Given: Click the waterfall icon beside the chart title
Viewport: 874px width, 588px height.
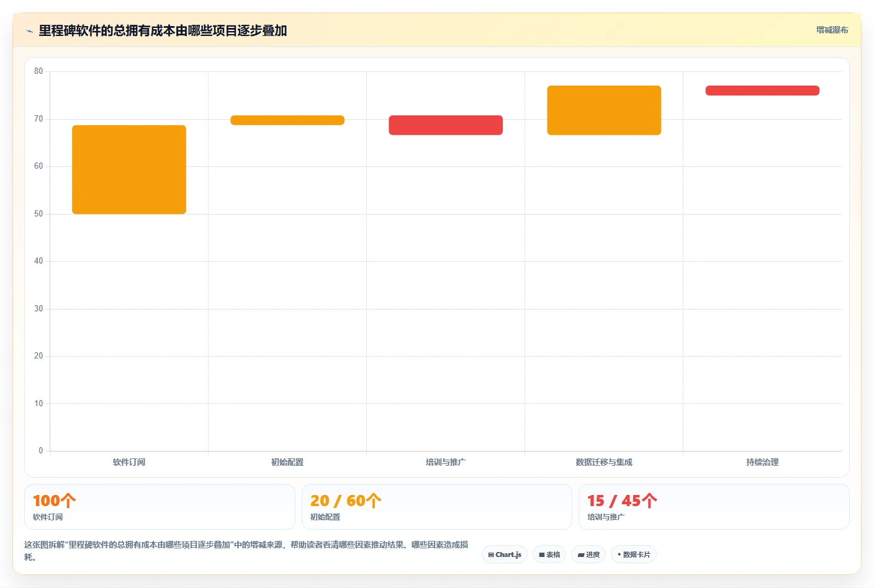Looking at the screenshot, I should tap(29, 31).
